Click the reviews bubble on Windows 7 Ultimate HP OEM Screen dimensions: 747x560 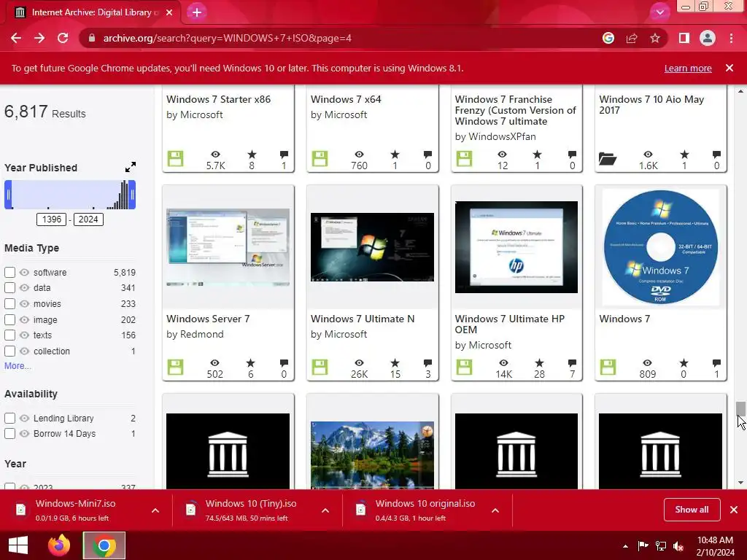click(x=572, y=363)
